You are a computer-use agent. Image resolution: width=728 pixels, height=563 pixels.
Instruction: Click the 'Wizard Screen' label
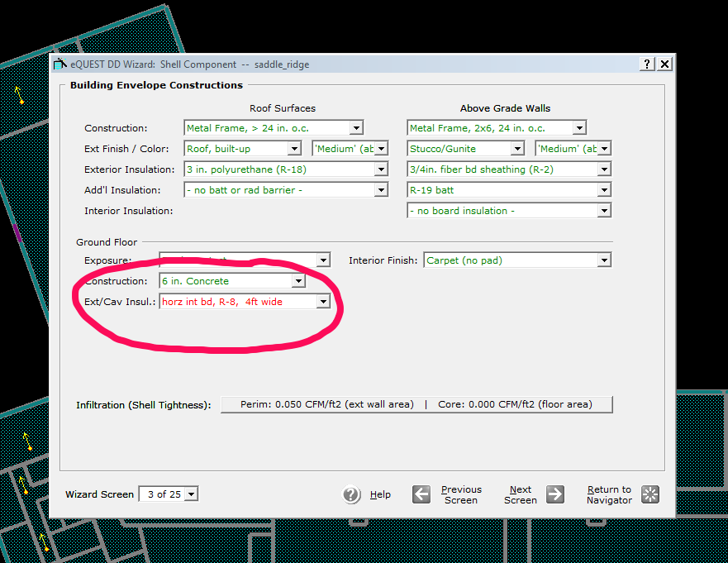pos(99,494)
